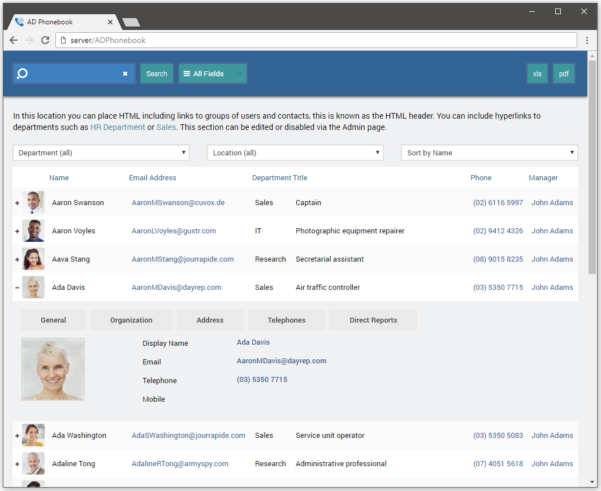Expand the Ada Washington row
Viewport: 601px width, 491px height.
point(16,436)
